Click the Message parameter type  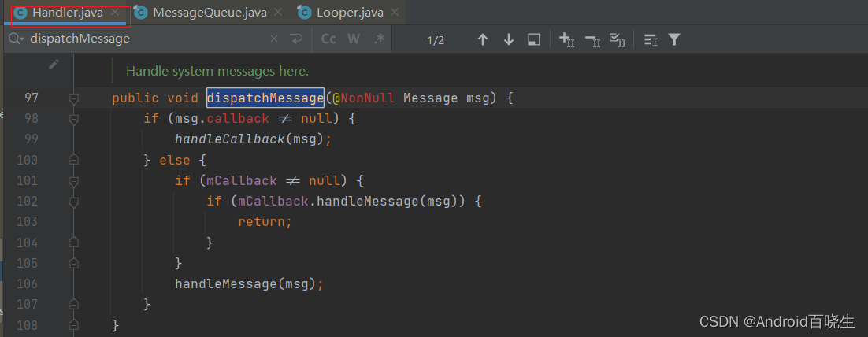point(431,98)
